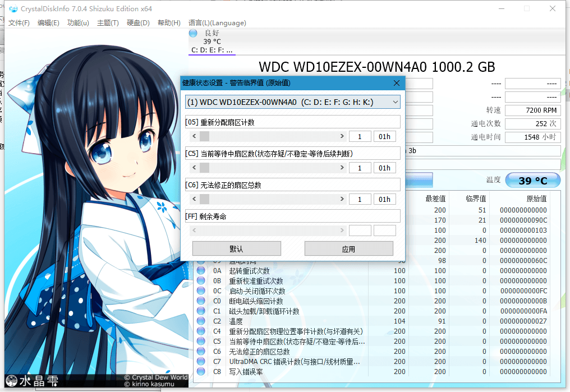Click left arrow of [C5] slider
Viewport: 570px width, 392px height.
point(195,168)
